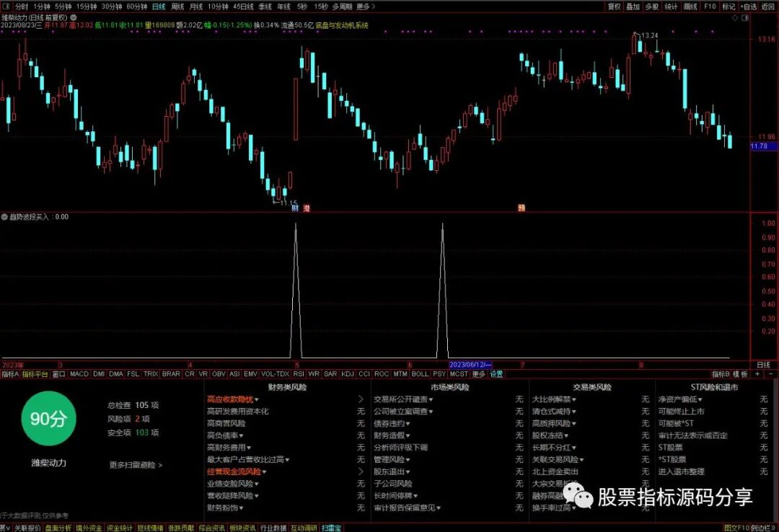779x532 pixels.
Task: Open arrow next to 高应收款隐忧 row
Action: 361,399
